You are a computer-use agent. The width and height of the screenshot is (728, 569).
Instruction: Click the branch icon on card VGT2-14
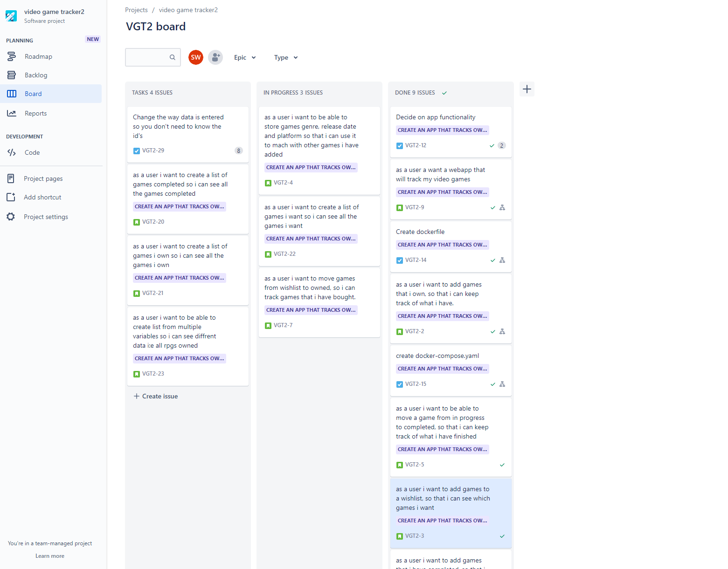pyautogui.click(x=502, y=260)
